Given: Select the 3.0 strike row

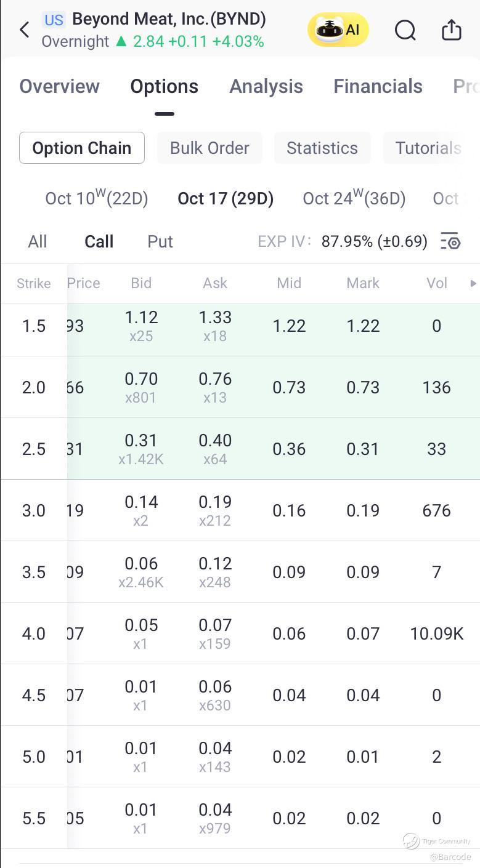Looking at the screenshot, I should click(x=34, y=510).
